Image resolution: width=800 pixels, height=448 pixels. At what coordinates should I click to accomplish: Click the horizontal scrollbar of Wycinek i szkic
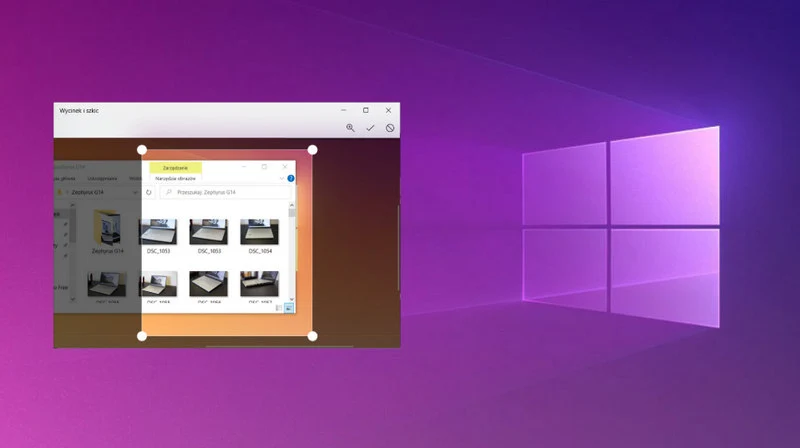point(279,346)
